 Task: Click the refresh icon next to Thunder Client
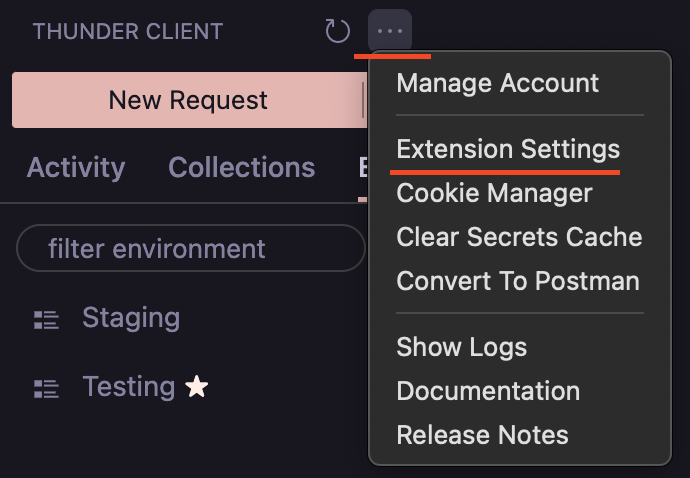pyautogui.click(x=338, y=31)
